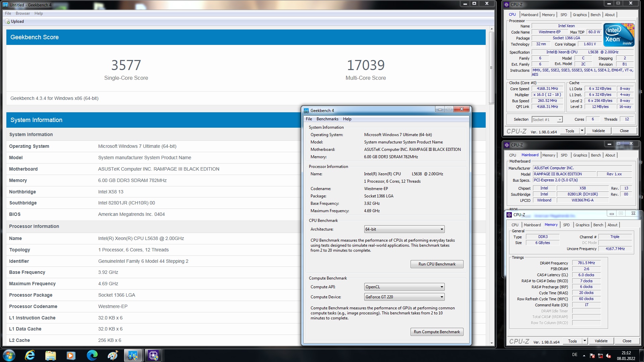Show hidden tray icons arrow

584,356
